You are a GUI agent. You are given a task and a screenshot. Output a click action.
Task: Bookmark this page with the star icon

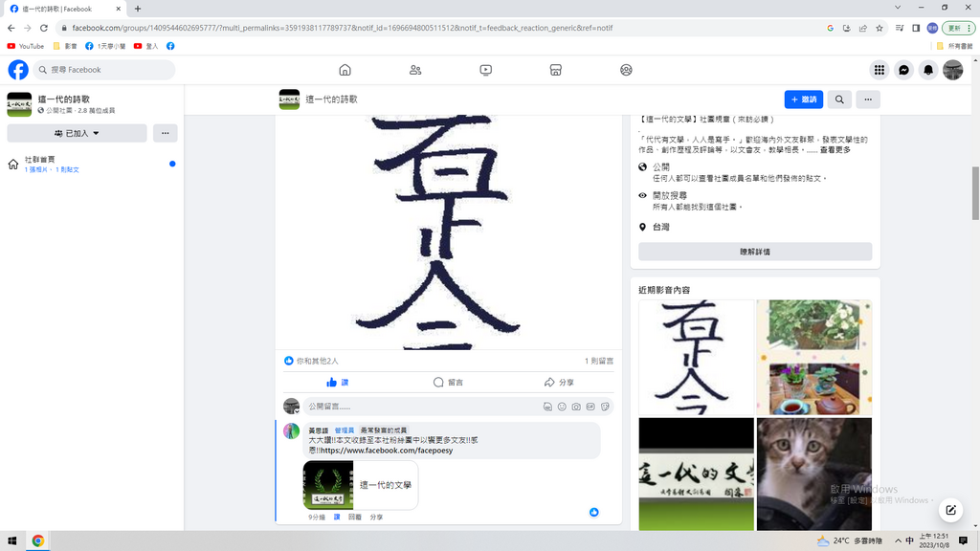[880, 28]
